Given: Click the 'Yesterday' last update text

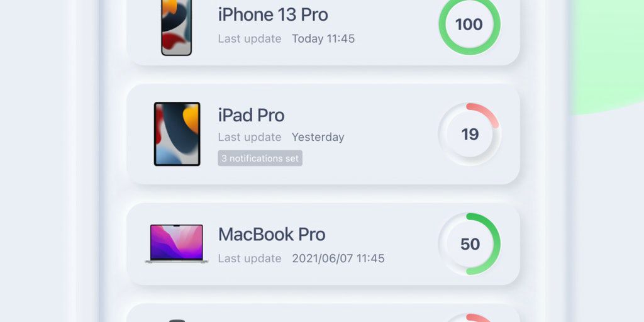Looking at the screenshot, I should (x=318, y=137).
